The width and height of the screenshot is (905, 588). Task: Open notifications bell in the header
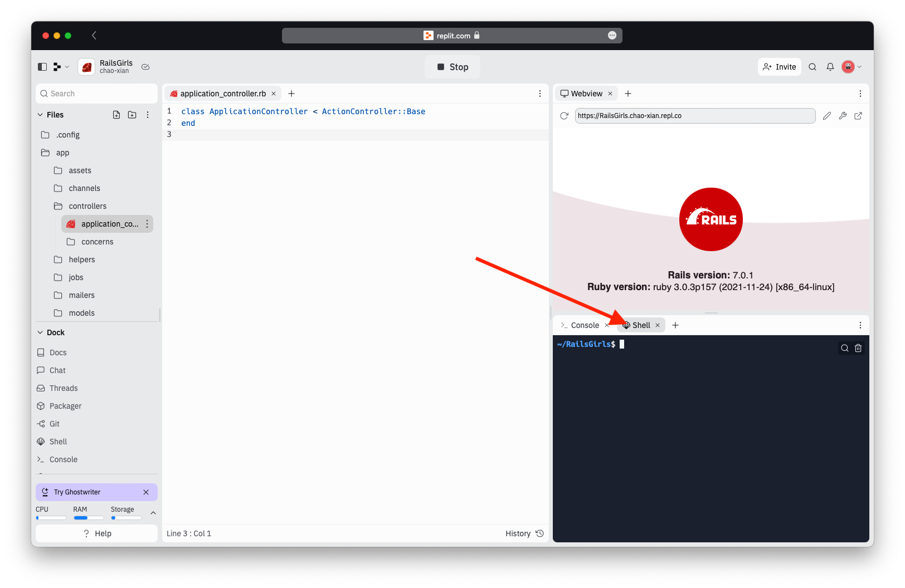tap(830, 66)
